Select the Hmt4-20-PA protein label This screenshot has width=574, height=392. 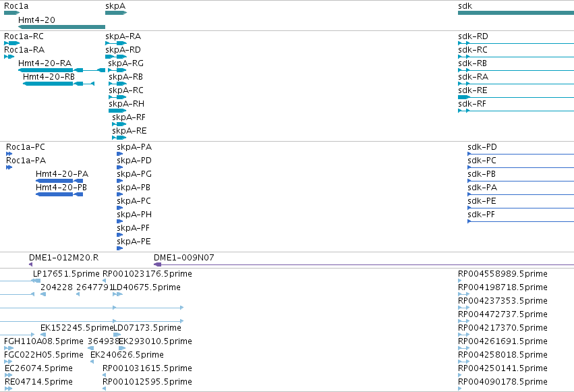62,174
